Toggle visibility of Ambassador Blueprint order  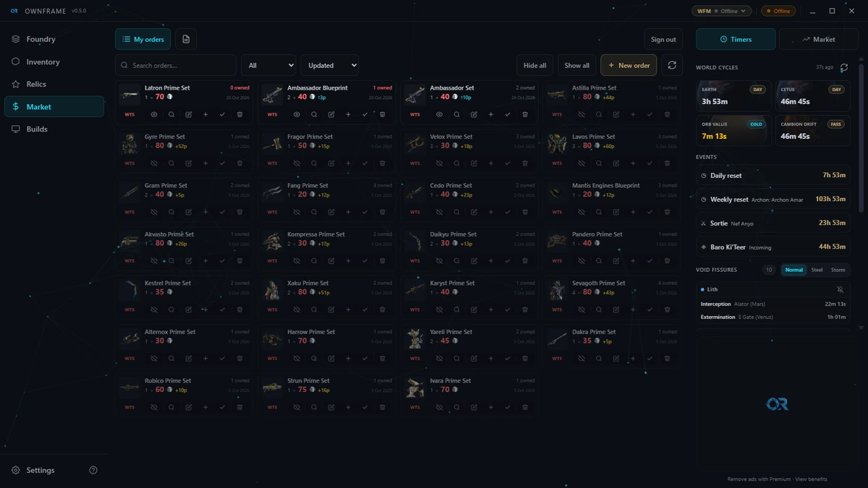(297, 114)
